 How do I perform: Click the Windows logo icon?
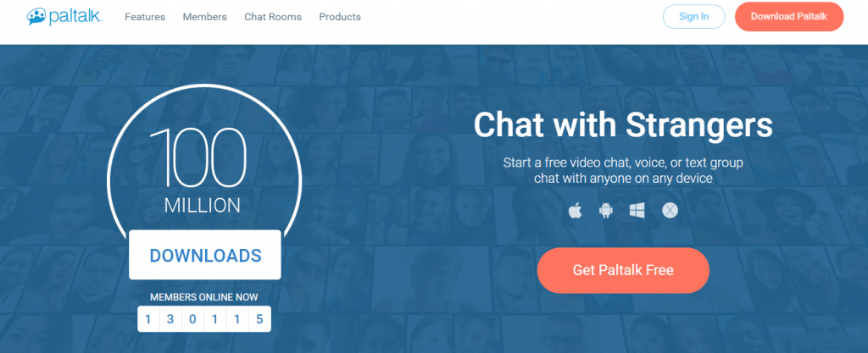click(x=637, y=211)
